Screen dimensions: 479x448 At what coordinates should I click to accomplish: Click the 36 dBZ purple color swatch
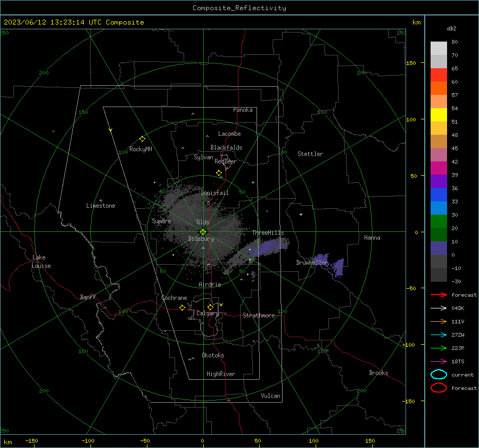click(x=439, y=182)
